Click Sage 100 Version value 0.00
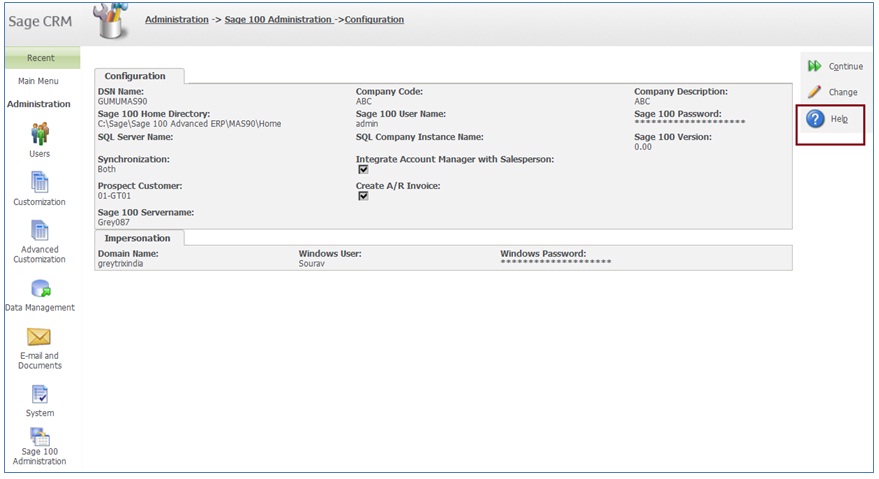This screenshot has width=879, height=479. click(x=642, y=147)
